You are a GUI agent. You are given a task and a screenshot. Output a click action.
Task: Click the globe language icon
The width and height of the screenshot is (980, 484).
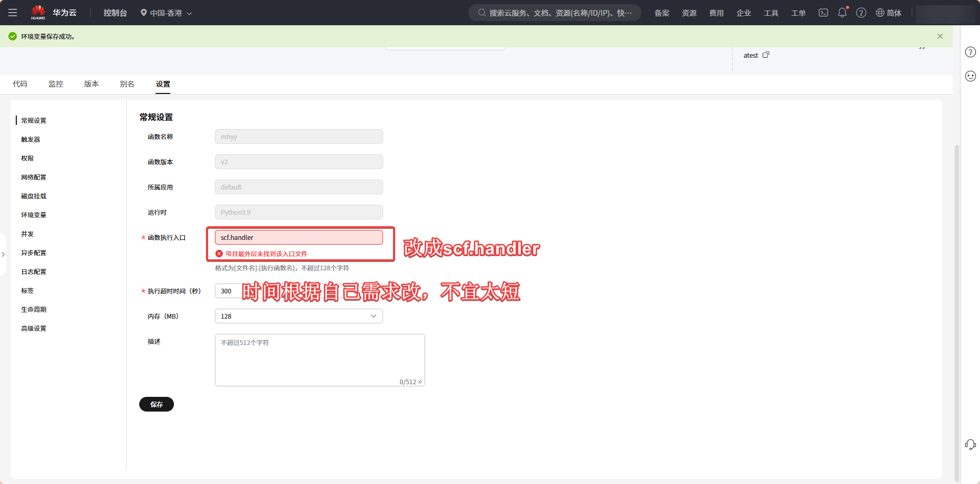pyautogui.click(x=880, y=13)
